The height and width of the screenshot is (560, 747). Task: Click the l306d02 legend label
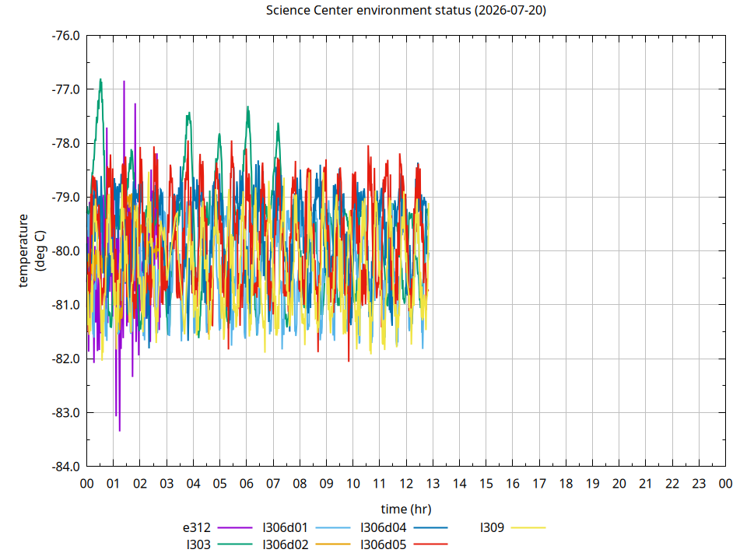[286, 544]
